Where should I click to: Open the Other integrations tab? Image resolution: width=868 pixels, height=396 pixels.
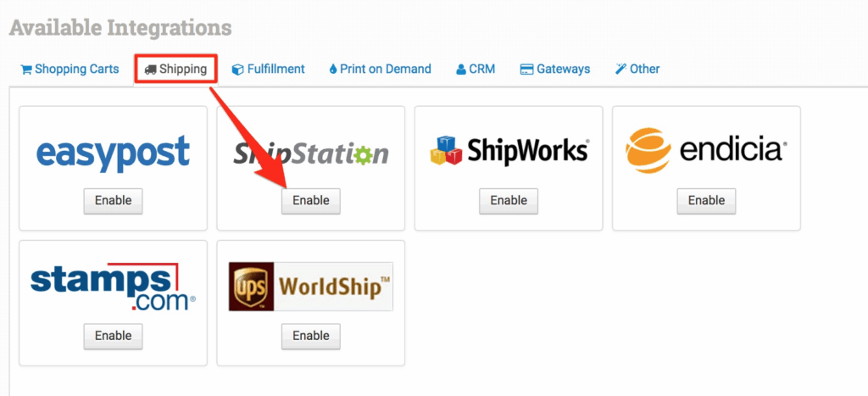pyautogui.click(x=637, y=69)
